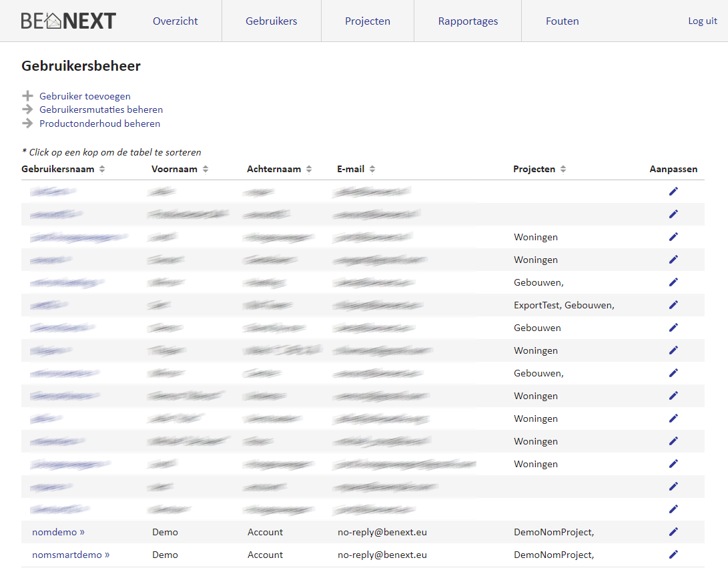Click the pencil icon in the ExportTest, Gebouwen row

(673, 304)
